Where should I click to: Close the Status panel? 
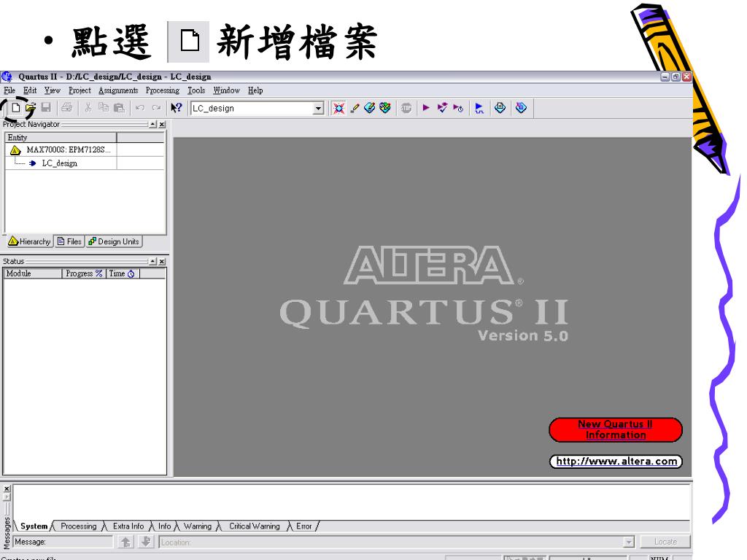162,262
